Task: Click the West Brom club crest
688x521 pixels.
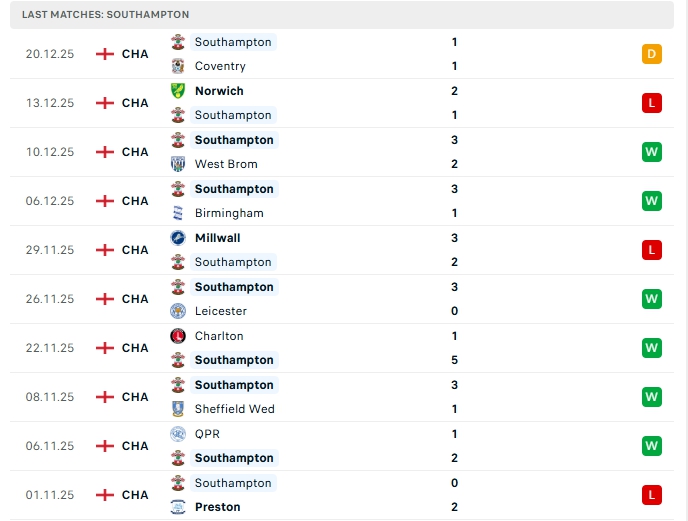Action: click(x=178, y=164)
